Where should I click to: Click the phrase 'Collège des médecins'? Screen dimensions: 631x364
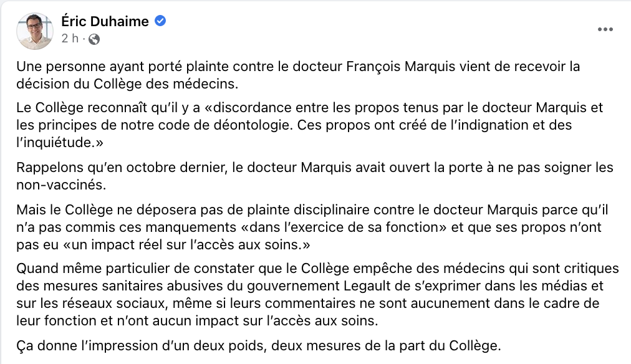tap(164, 84)
